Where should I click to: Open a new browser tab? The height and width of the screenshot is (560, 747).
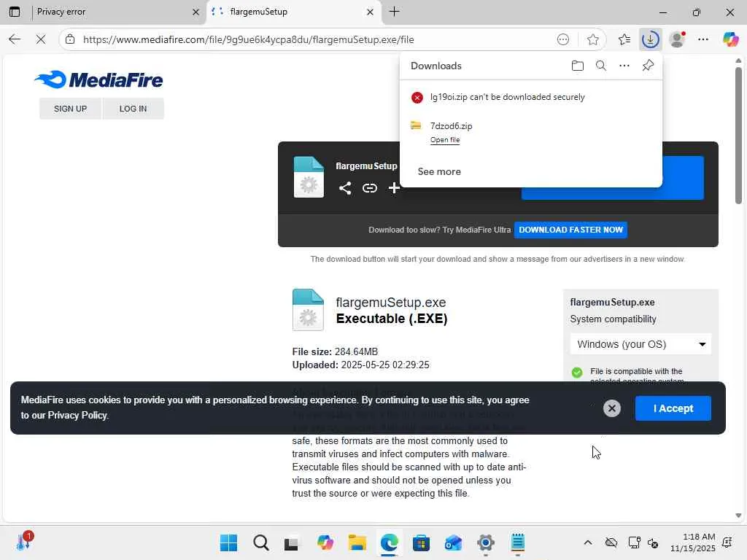[x=395, y=12]
